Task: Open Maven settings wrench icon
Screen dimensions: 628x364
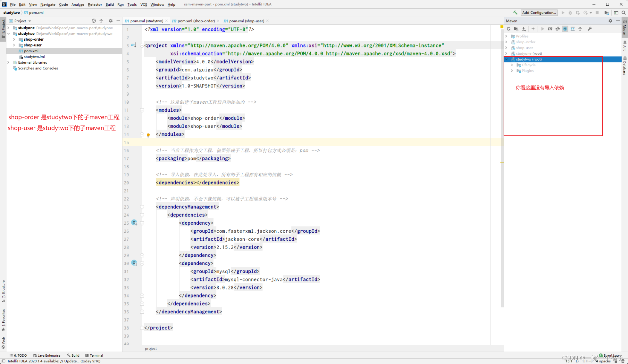Action: pyautogui.click(x=590, y=29)
